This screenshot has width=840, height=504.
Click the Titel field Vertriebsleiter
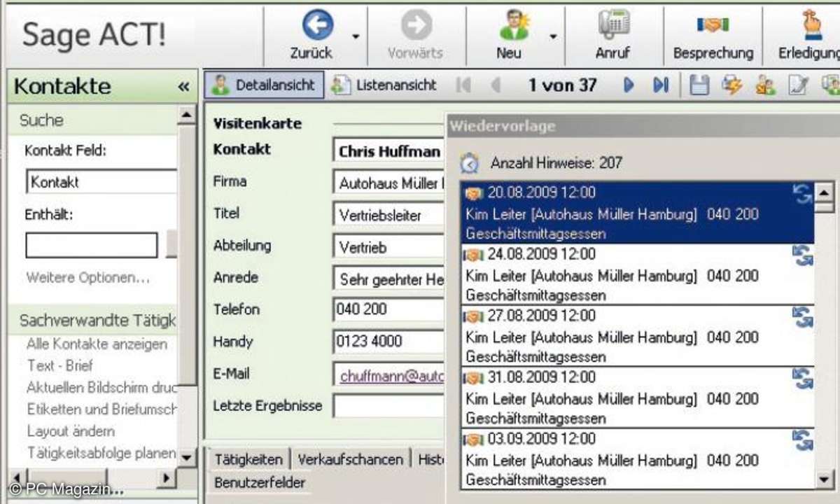click(389, 215)
